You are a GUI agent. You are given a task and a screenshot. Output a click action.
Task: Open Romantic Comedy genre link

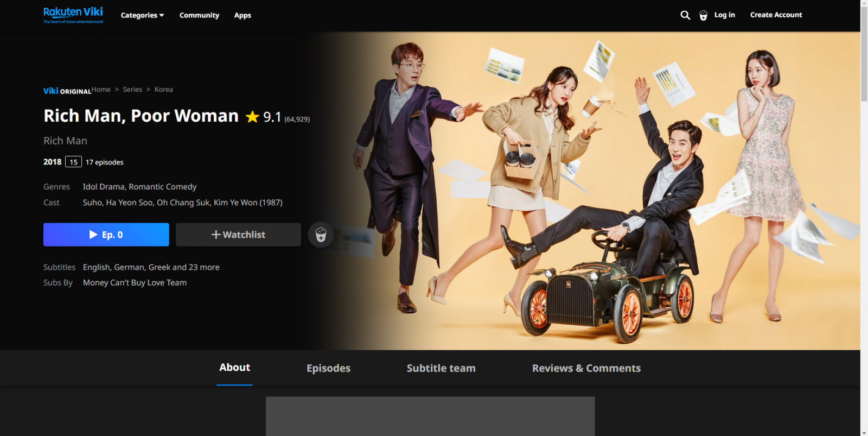coord(163,187)
